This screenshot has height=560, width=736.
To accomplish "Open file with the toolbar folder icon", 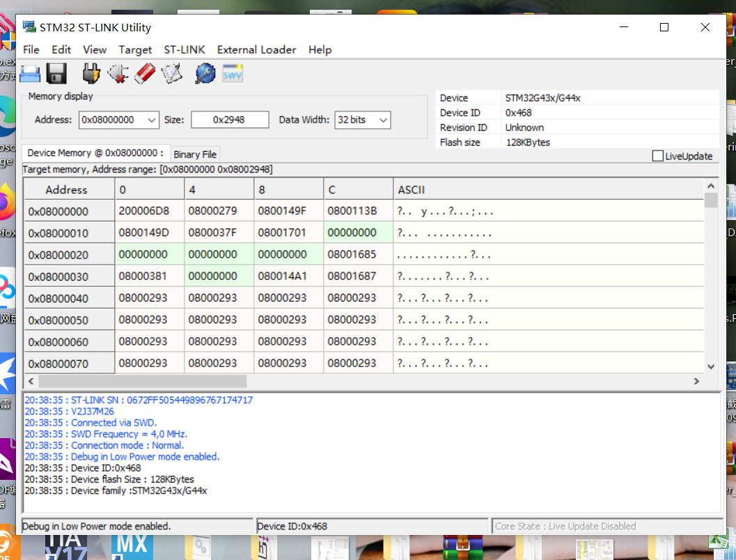I will (31, 74).
